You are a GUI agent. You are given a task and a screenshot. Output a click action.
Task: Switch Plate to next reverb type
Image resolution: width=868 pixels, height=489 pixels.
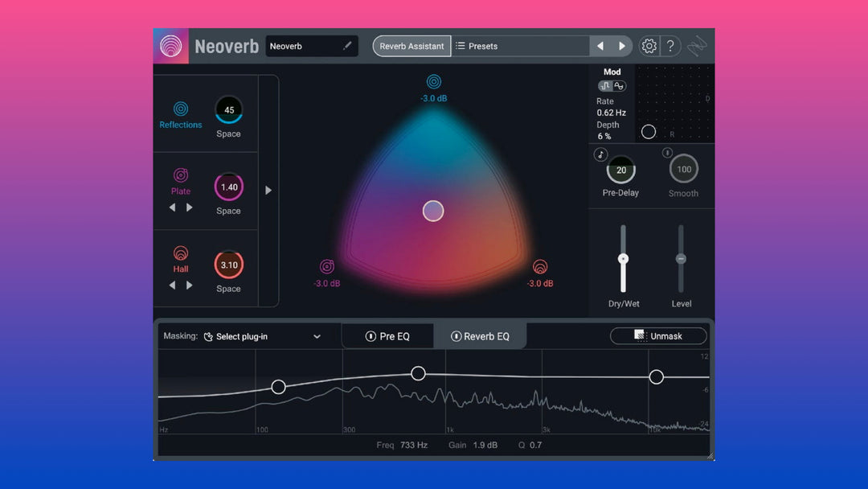pyautogui.click(x=190, y=208)
